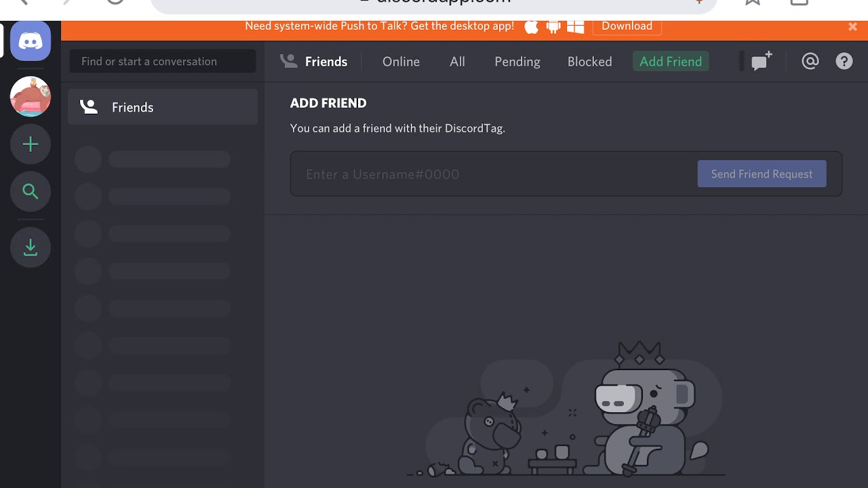Add a server with the plus icon
This screenshot has width=868, height=488.
(x=31, y=144)
